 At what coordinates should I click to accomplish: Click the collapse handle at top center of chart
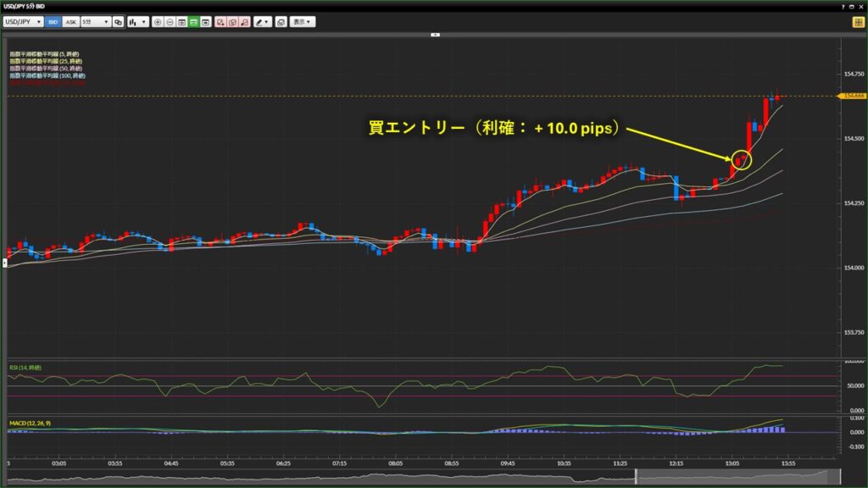435,35
